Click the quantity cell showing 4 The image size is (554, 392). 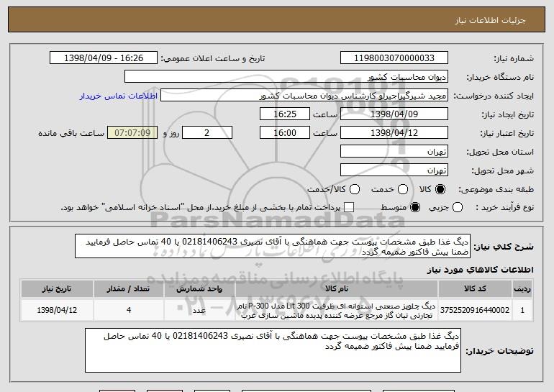coord(129,310)
